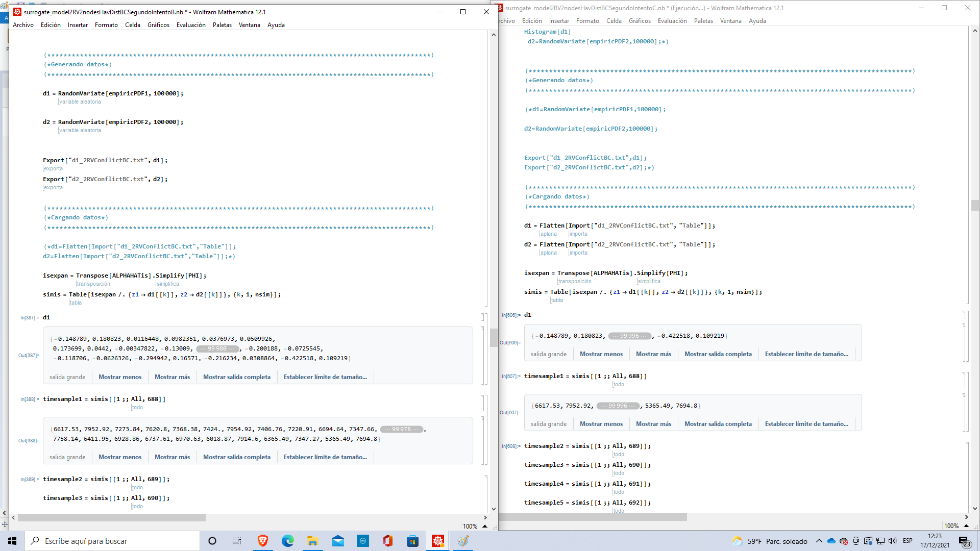Viewport: 980px width, 551px height.
Task: Open File Explorer from the taskbar
Action: click(x=313, y=541)
